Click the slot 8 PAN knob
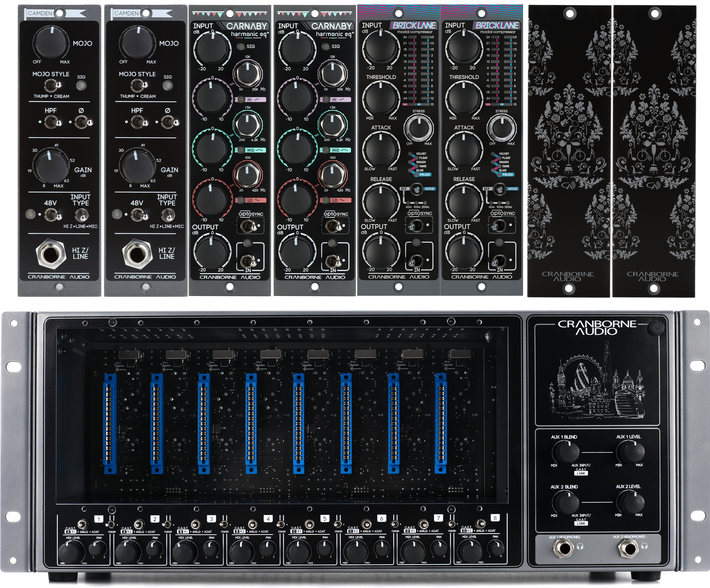The height and width of the screenshot is (588, 710). pos(496,548)
